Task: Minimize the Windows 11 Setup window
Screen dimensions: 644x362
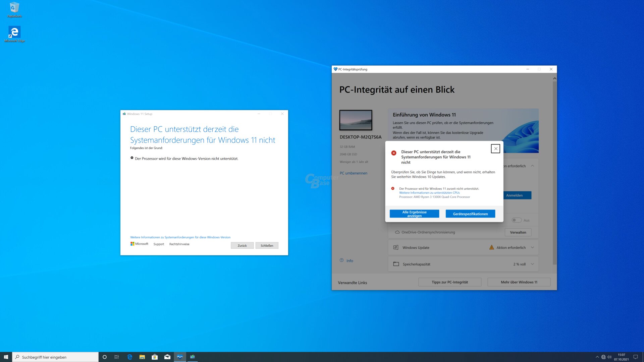Action: click(259, 114)
